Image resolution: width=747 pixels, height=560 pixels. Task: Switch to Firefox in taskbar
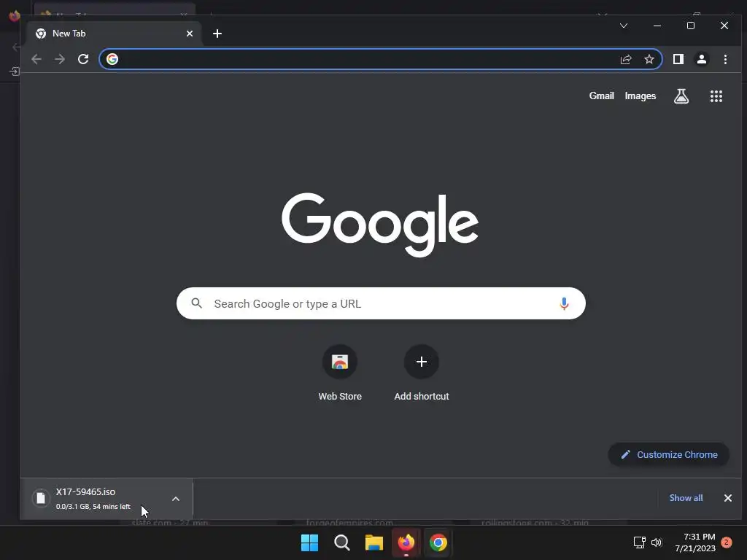click(406, 542)
